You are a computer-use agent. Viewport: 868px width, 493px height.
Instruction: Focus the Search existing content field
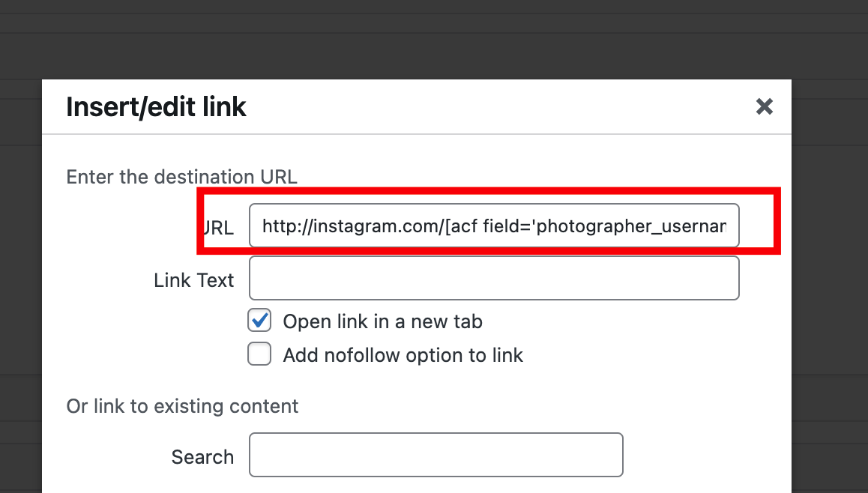(x=435, y=455)
